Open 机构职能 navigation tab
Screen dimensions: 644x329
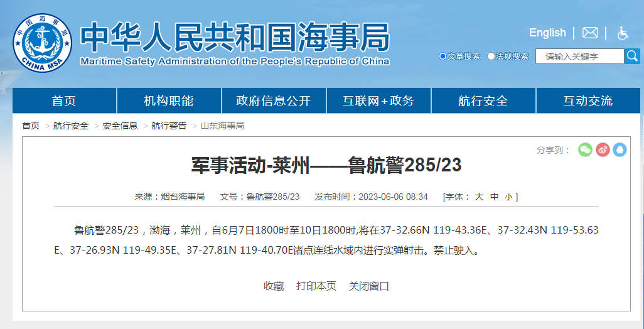pos(169,100)
